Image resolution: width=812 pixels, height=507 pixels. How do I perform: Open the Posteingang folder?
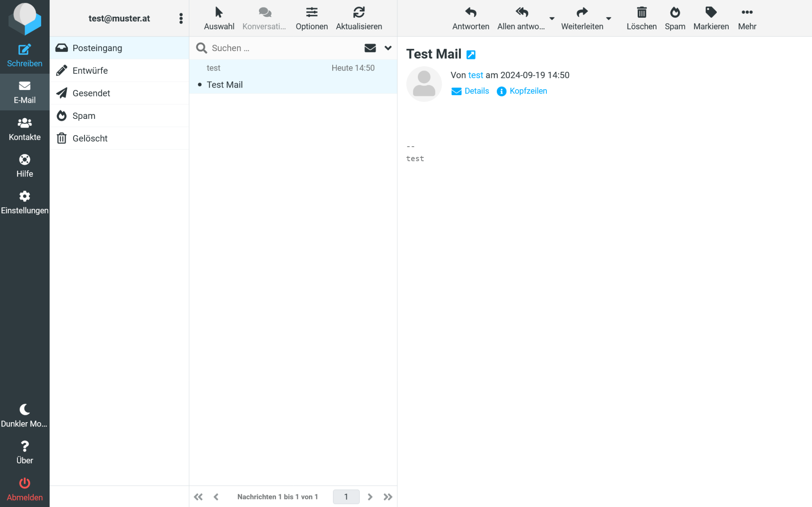(97, 48)
